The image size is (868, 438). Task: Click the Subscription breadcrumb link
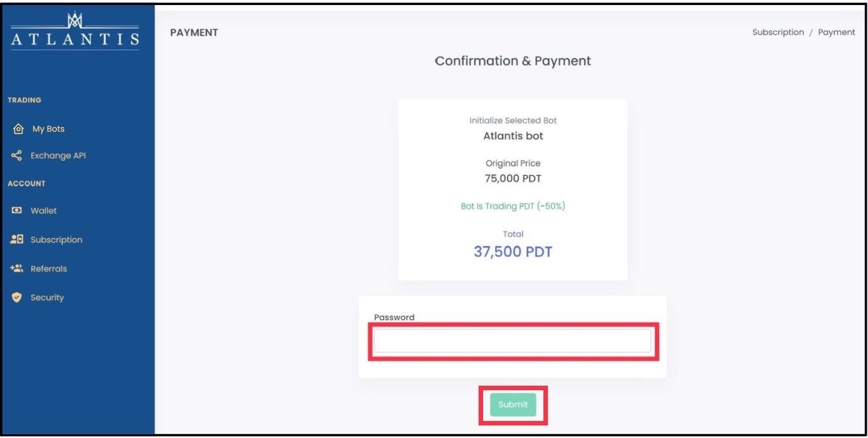coord(778,32)
